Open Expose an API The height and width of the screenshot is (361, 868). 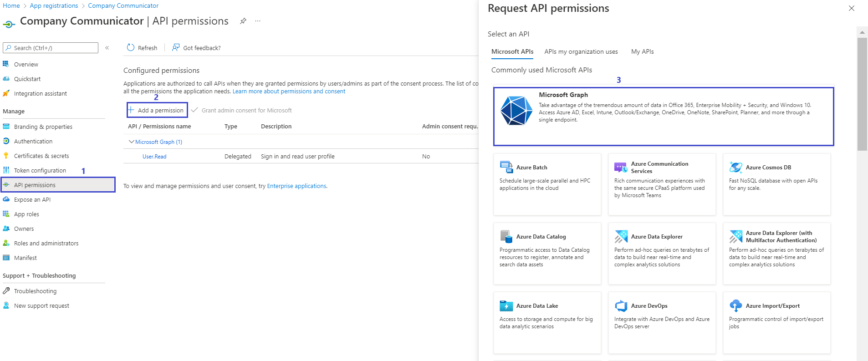click(x=32, y=199)
